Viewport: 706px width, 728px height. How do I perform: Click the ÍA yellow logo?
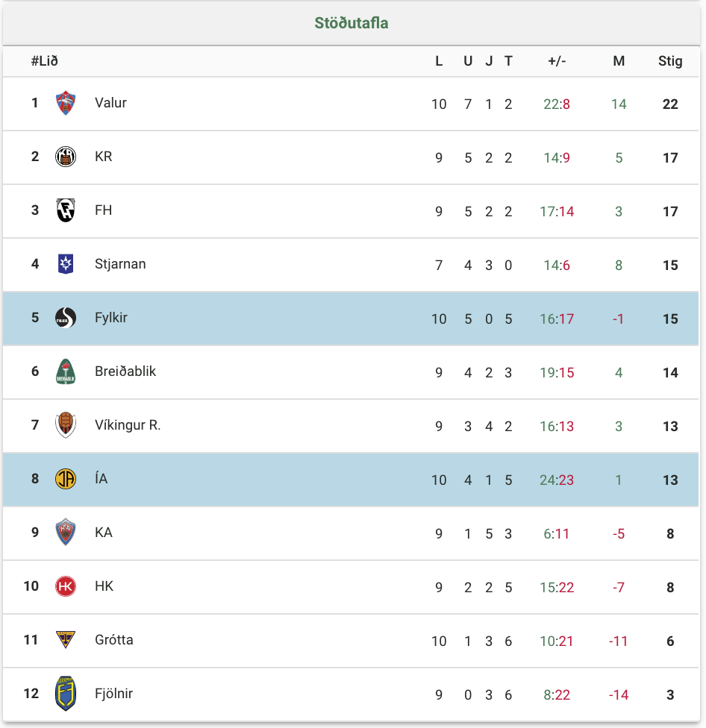click(x=66, y=479)
